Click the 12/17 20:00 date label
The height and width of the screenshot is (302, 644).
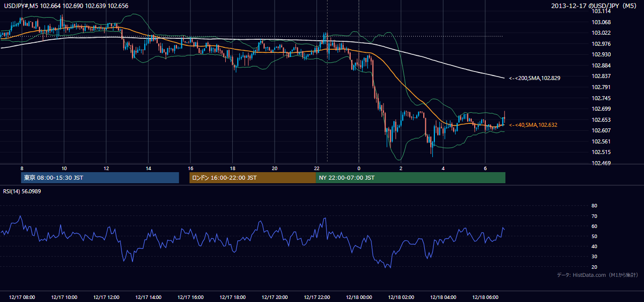pyautogui.click(x=275, y=297)
